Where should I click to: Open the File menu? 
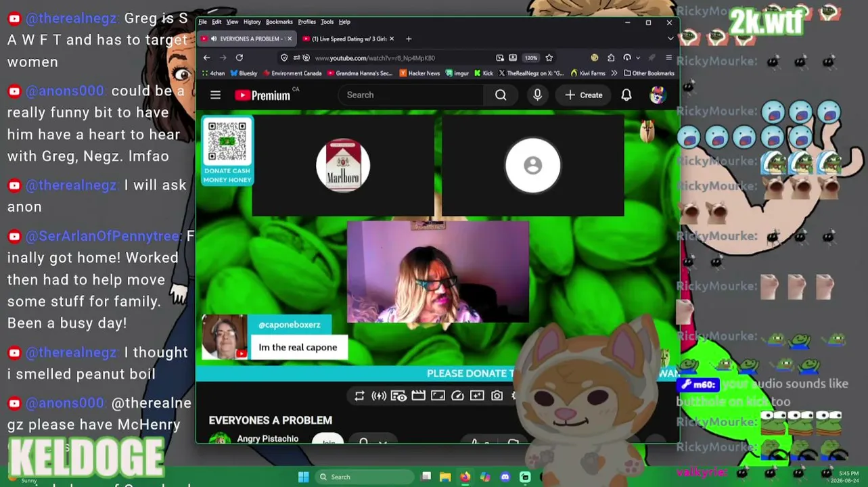(202, 22)
